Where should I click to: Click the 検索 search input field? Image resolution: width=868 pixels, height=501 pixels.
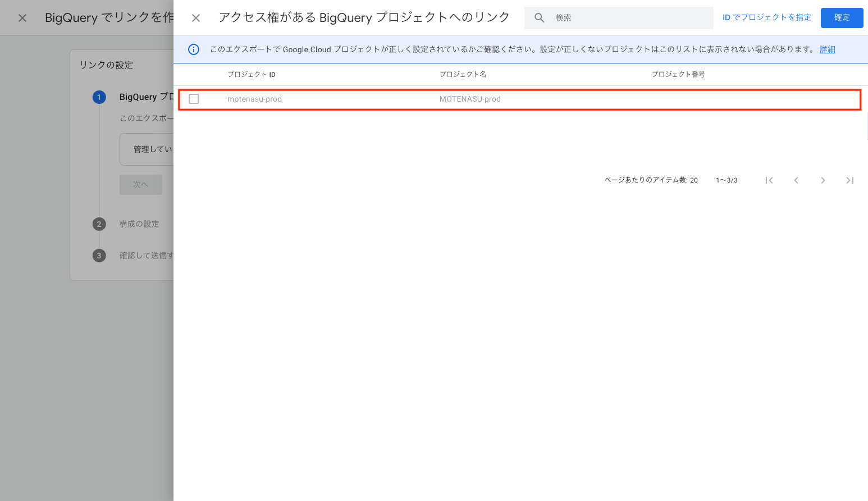tap(629, 18)
